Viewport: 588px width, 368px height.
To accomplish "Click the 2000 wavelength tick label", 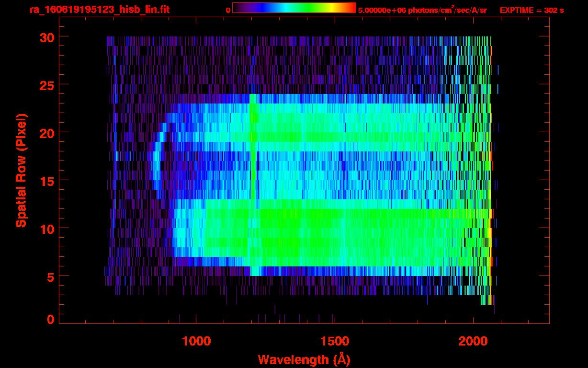I will (473, 341).
